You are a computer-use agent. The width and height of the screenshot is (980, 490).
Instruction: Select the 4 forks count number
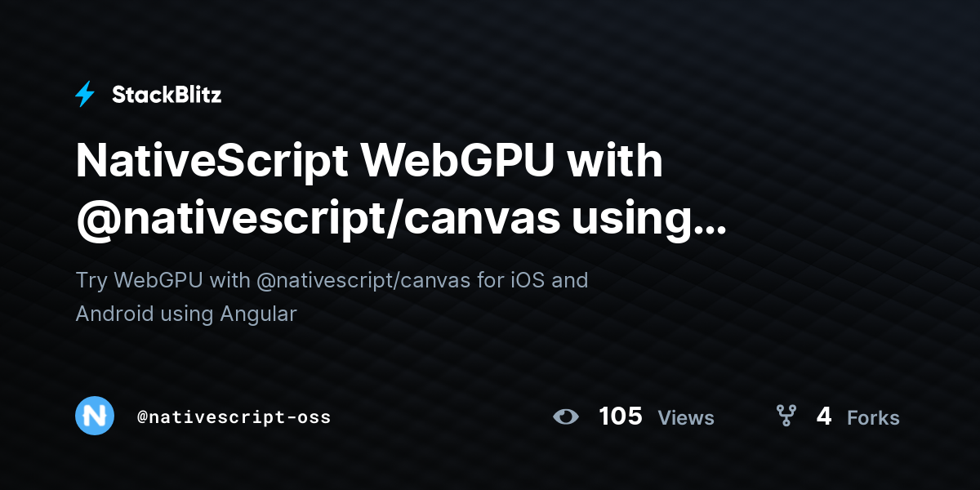click(824, 416)
